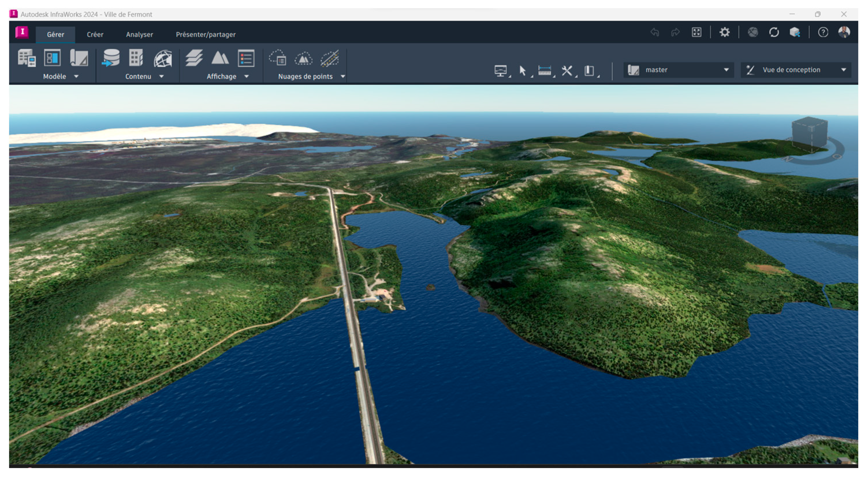Viewport: 868px width, 477px height.
Task: Expand the Contenu panel dropdown
Action: [x=161, y=76]
